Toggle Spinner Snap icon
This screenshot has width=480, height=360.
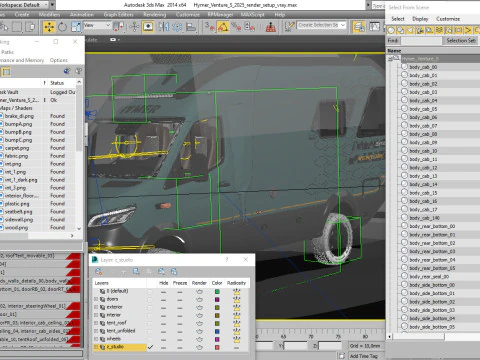tap(249, 27)
